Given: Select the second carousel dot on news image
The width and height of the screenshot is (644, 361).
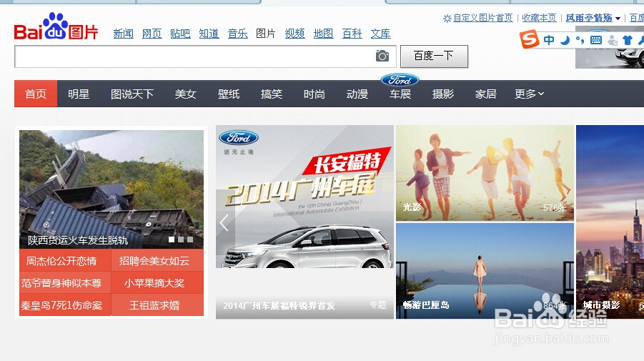Looking at the screenshot, I should tap(181, 239).
